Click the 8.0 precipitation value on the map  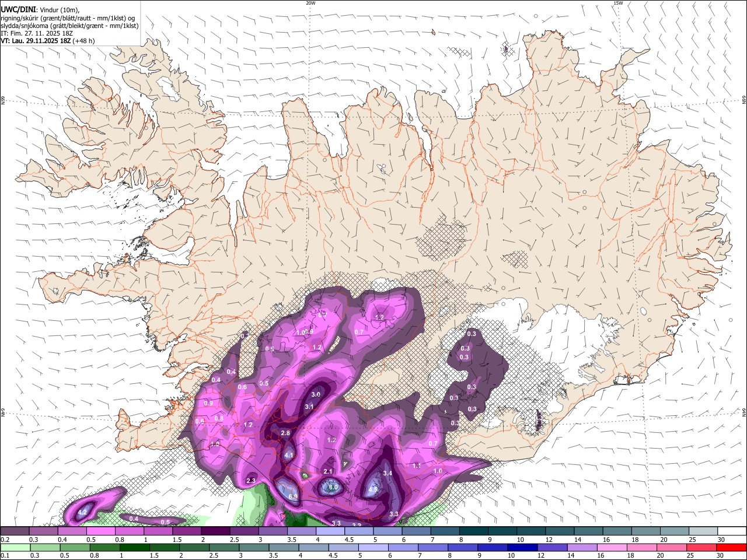coord(333,487)
